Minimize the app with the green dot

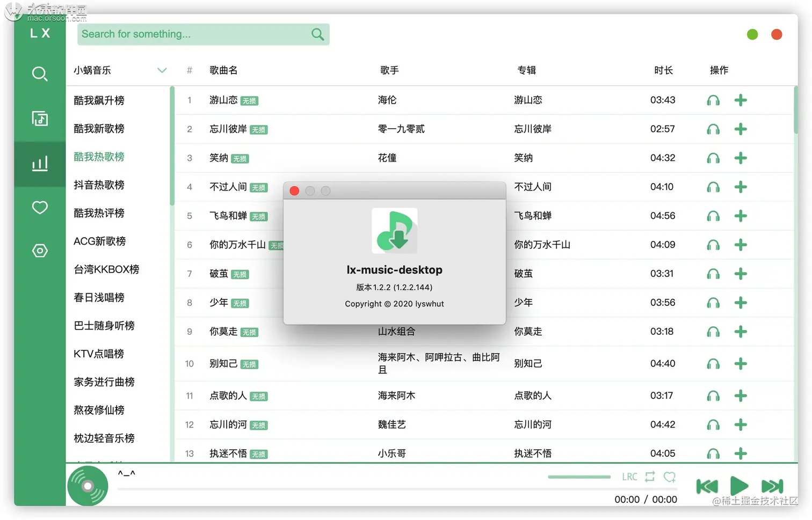752,34
